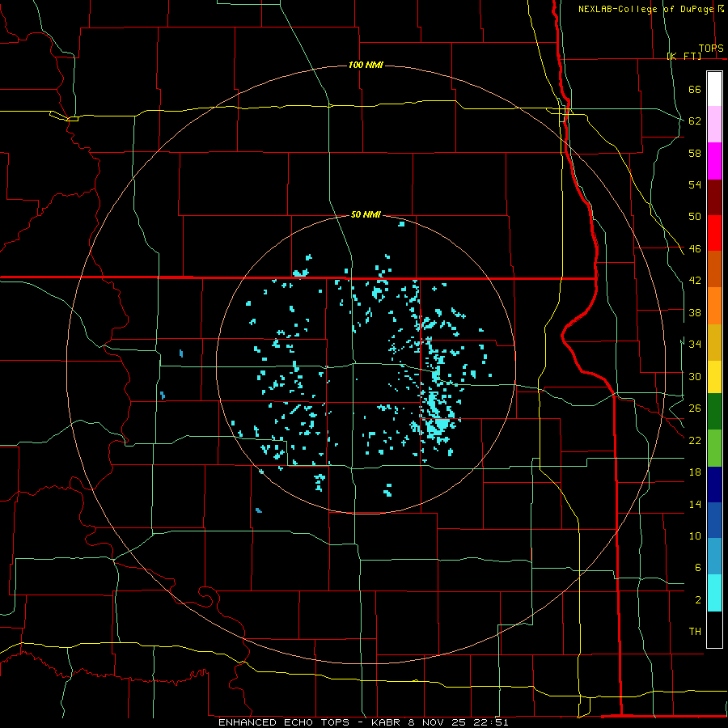Viewport: 728px width, 728px height.
Task: Click the light pink legend swatch
Action: coord(714,124)
